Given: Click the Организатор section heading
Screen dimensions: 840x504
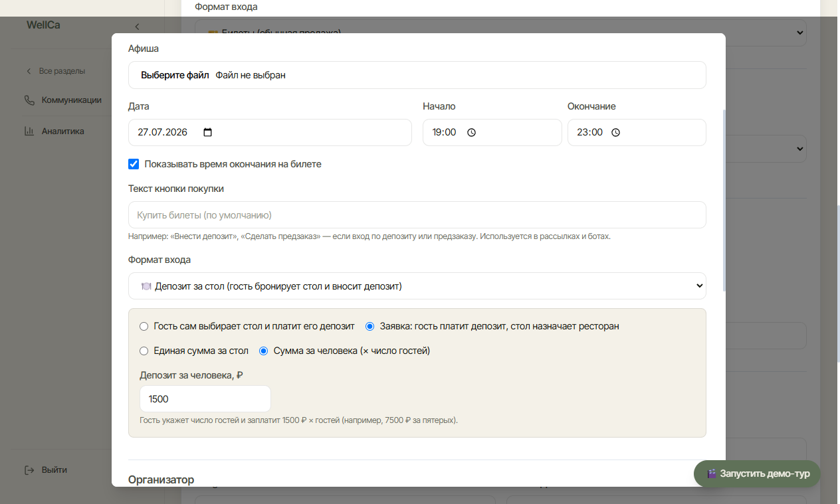Looking at the screenshot, I should point(161,479).
